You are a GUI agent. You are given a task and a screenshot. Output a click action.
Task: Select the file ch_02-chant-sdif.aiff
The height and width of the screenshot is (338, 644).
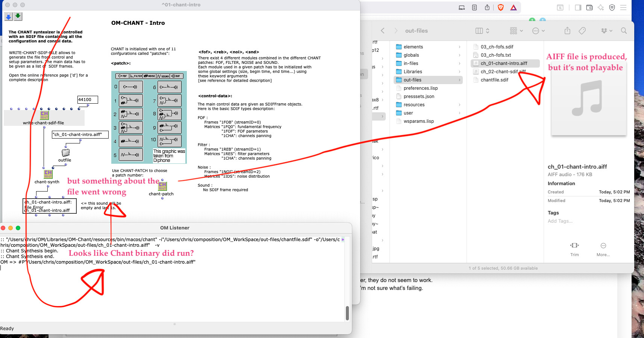click(505, 72)
